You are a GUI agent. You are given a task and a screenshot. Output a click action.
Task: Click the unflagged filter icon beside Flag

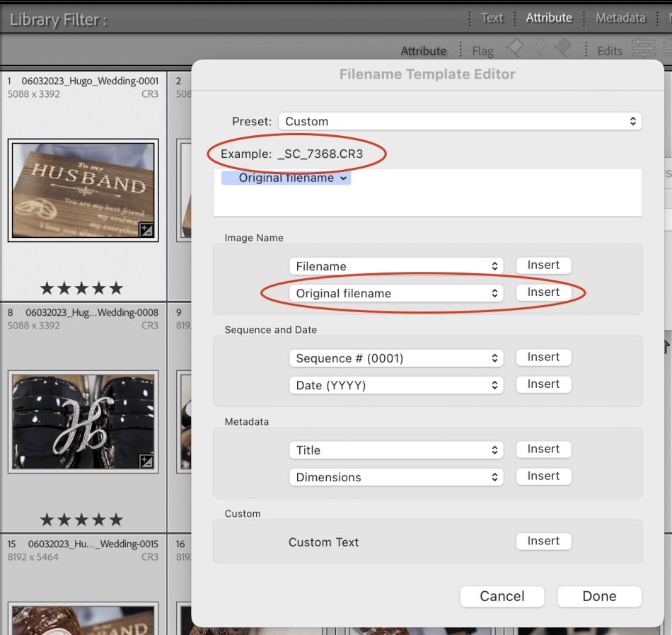(540, 49)
